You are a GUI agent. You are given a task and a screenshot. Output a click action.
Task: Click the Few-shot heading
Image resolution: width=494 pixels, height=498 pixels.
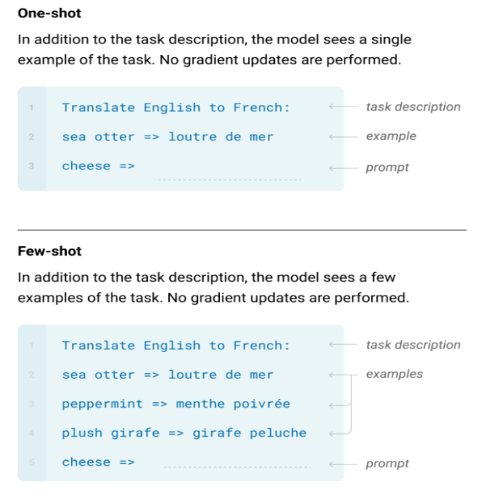(x=49, y=251)
